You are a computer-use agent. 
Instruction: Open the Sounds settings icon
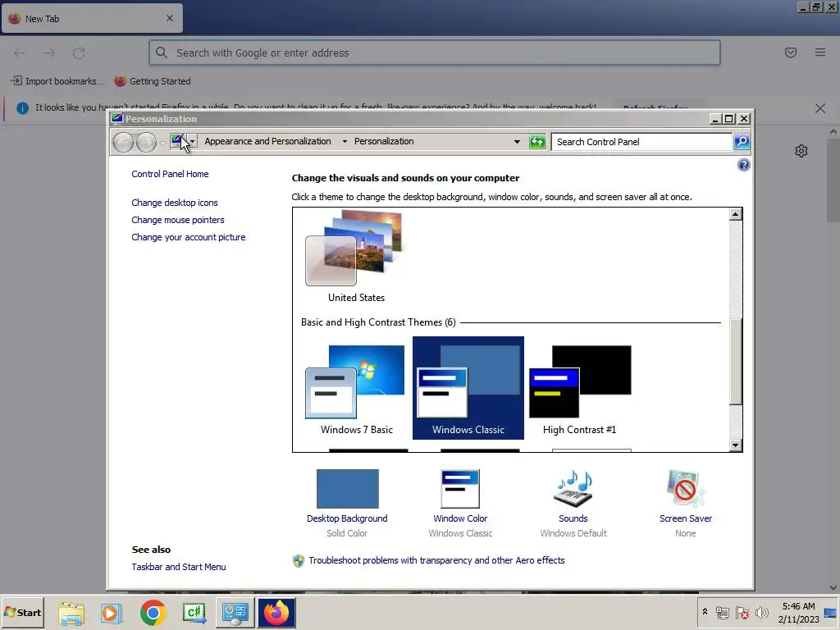tap(573, 489)
